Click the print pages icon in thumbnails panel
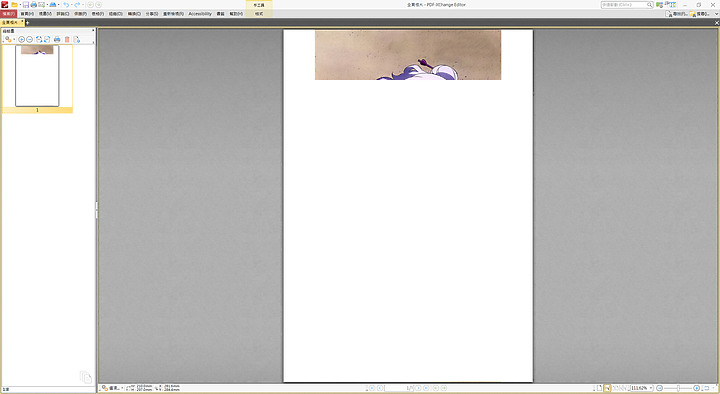Image resolution: width=720 pixels, height=394 pixels. (57, 39)
